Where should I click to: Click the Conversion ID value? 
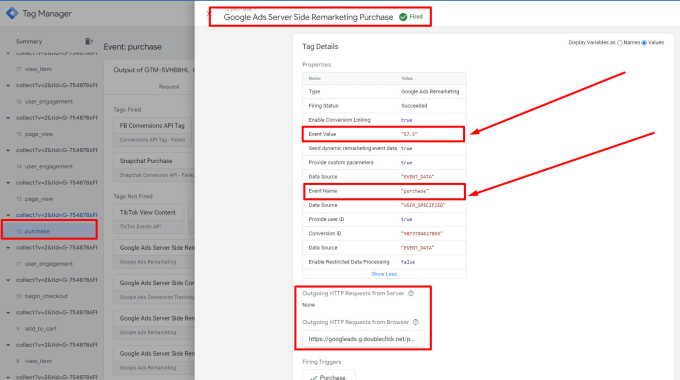tap(422, 234)
